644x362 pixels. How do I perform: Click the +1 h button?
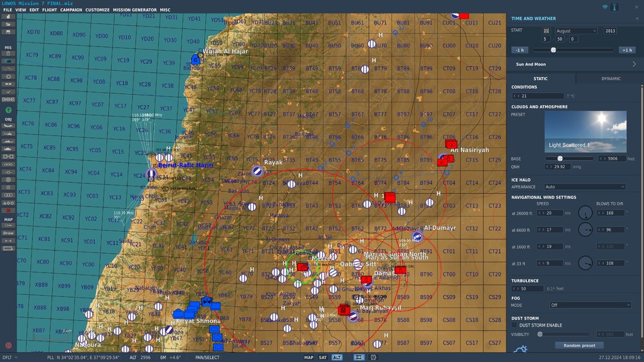pyautogui.click(x=627, y=50)
